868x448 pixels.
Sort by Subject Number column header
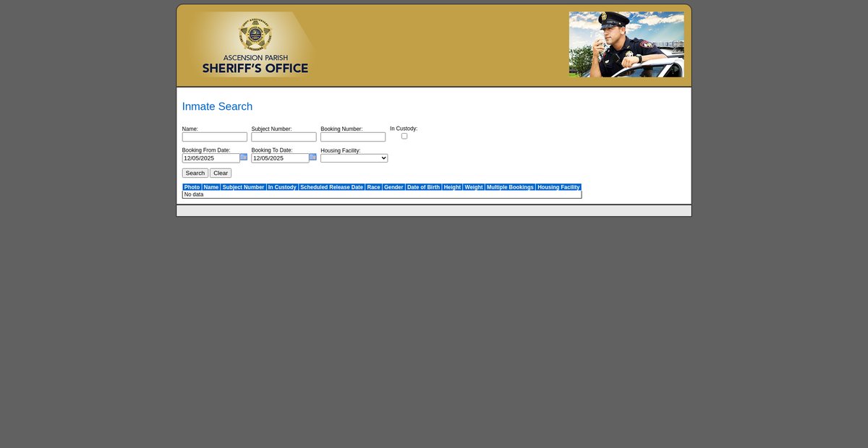(244, 187)
